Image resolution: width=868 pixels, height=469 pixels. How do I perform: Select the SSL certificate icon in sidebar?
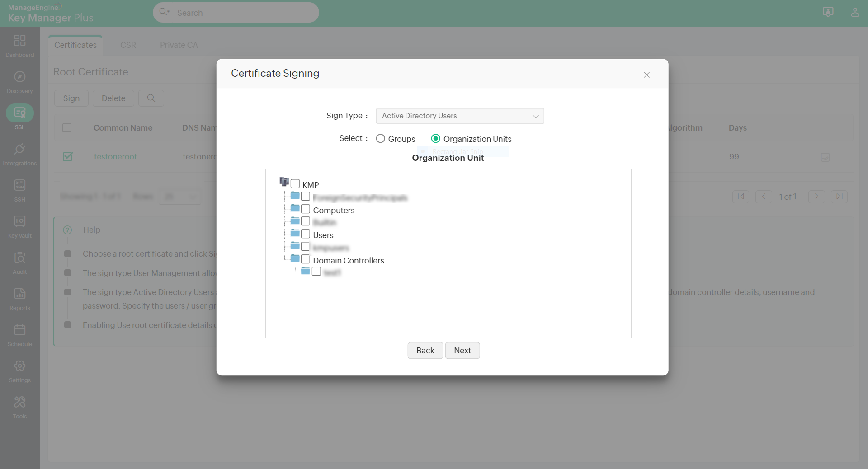coord(20,113)
